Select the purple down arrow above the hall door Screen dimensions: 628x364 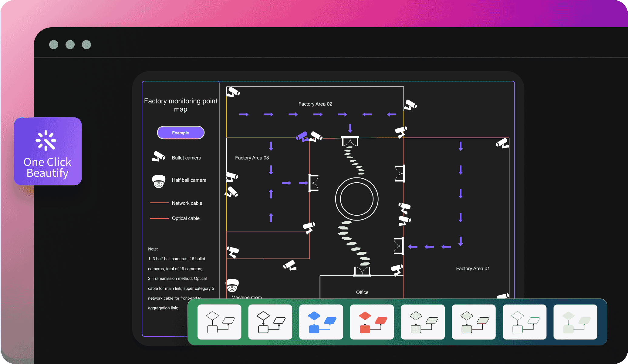[x=350, y=128]
